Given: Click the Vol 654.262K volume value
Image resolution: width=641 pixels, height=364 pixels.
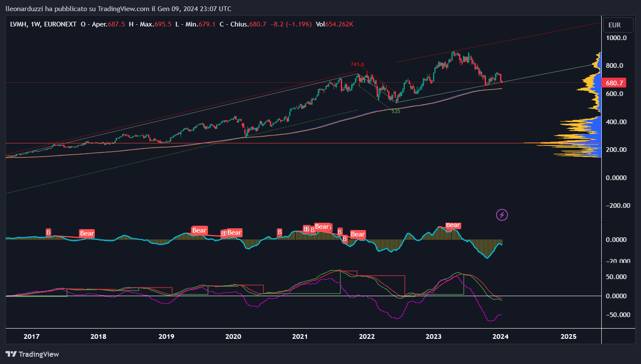Looking at the screenshot, I should point(334,24).
